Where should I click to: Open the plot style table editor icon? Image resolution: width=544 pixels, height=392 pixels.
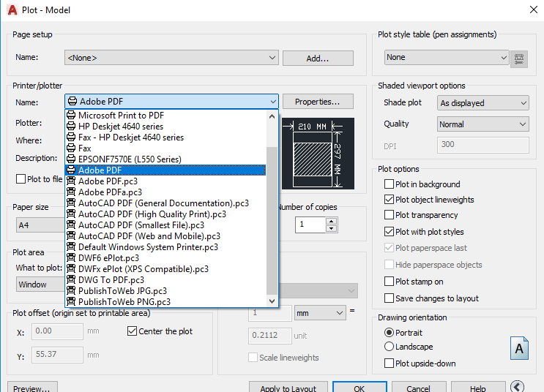click(x=518, y=59)
